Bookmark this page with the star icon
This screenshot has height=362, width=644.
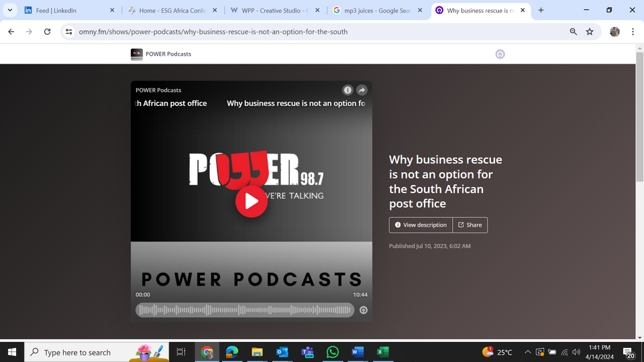click(590, 32)
